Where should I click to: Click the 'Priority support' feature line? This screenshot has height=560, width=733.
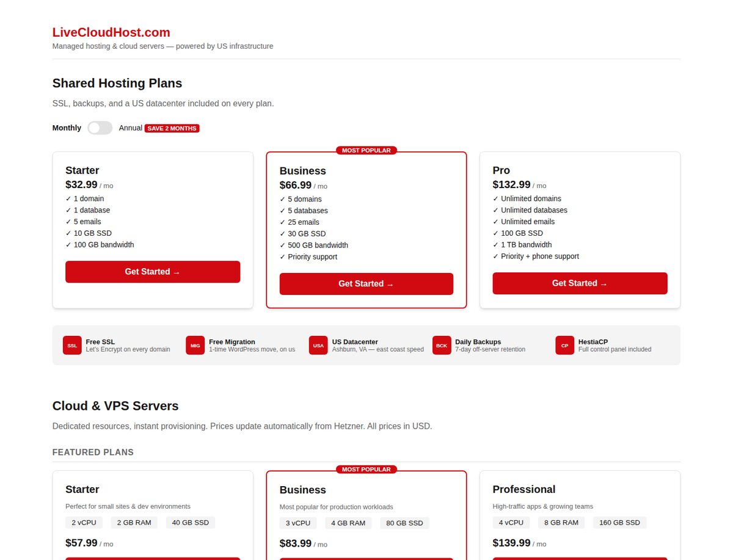308,257
